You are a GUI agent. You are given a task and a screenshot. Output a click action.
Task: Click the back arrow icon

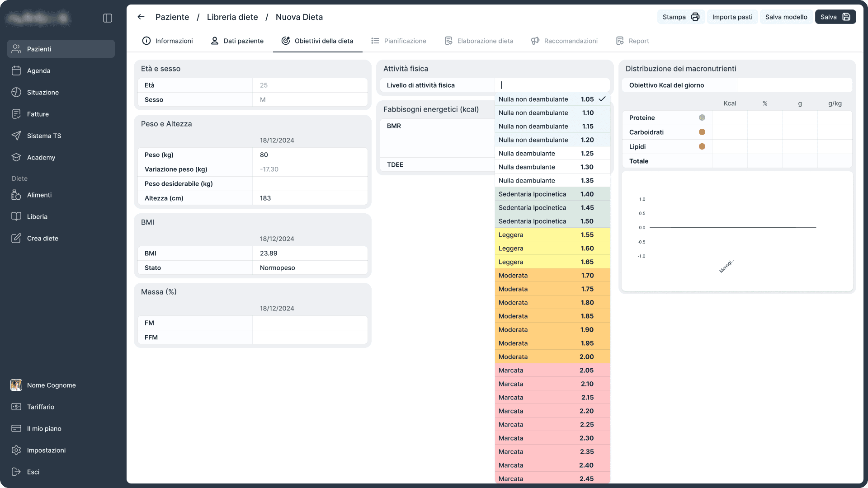(x=141, y=17)
